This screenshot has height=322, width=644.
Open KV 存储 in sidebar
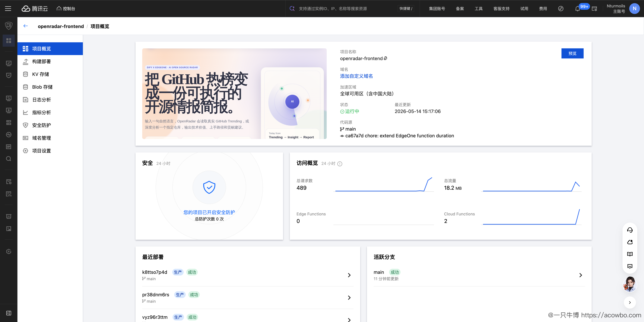click(x=50, y=74)
